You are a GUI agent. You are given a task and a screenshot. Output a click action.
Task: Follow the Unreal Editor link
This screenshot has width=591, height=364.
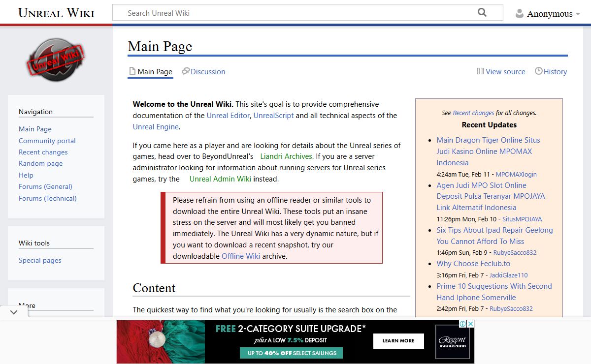[228, 116]
